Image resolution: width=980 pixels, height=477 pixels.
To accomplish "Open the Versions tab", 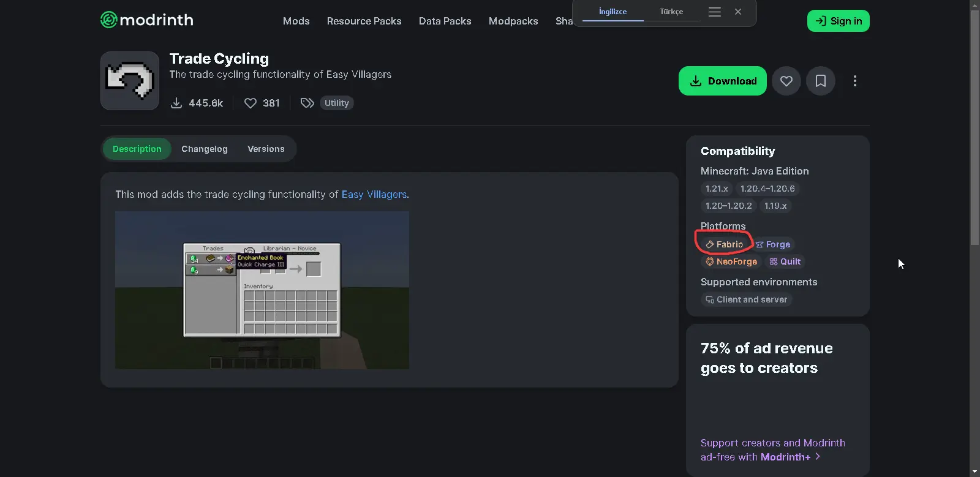I will coord(266,149).
